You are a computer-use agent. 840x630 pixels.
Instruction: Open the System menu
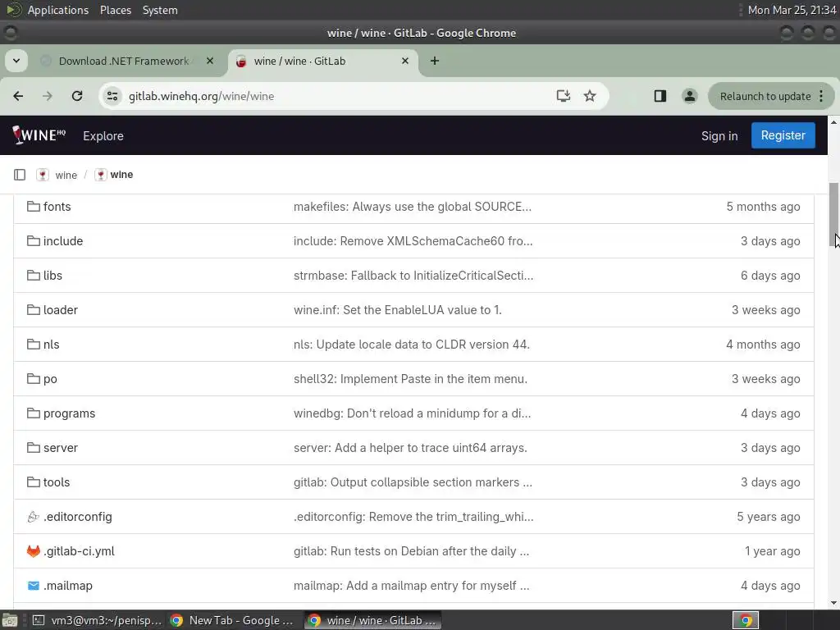click(x=160, y=10)
